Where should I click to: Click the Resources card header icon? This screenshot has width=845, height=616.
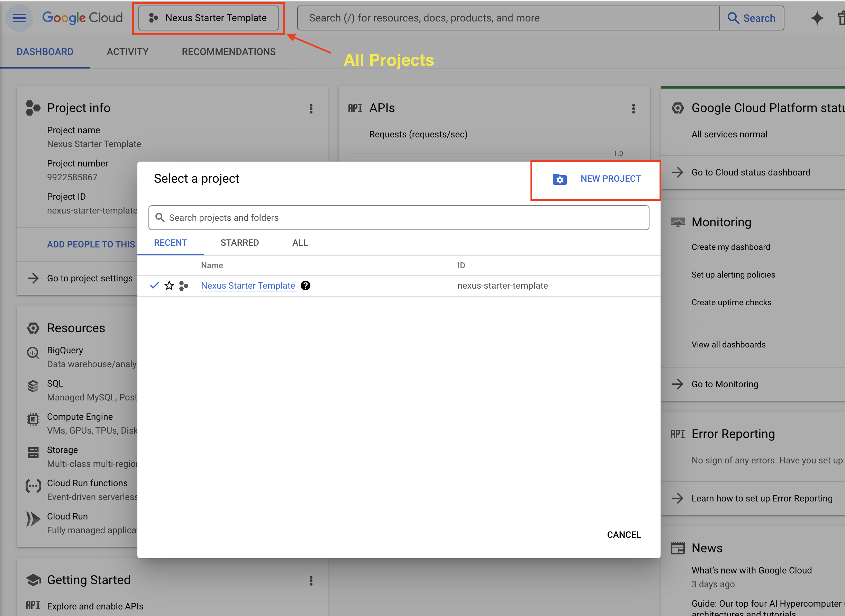(33, 328)
